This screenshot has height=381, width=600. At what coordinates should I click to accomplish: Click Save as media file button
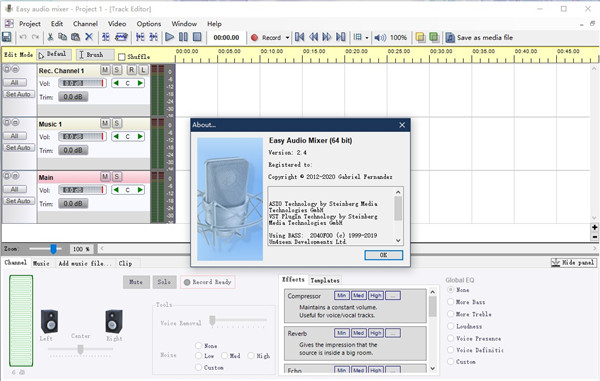479,37
